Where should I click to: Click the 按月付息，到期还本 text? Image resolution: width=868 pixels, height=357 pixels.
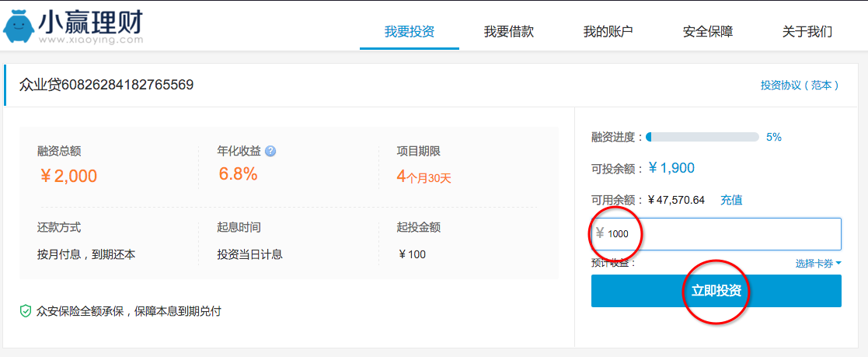click(x=86, y=255)
